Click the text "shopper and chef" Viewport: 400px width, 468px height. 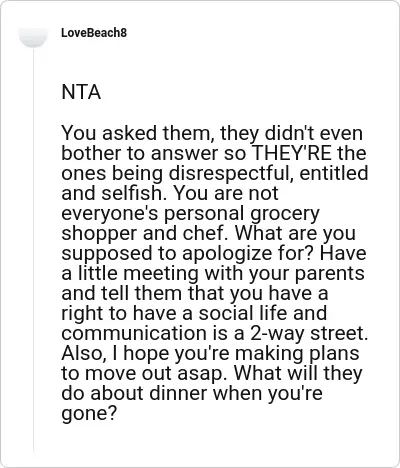[x=142, y=233]
